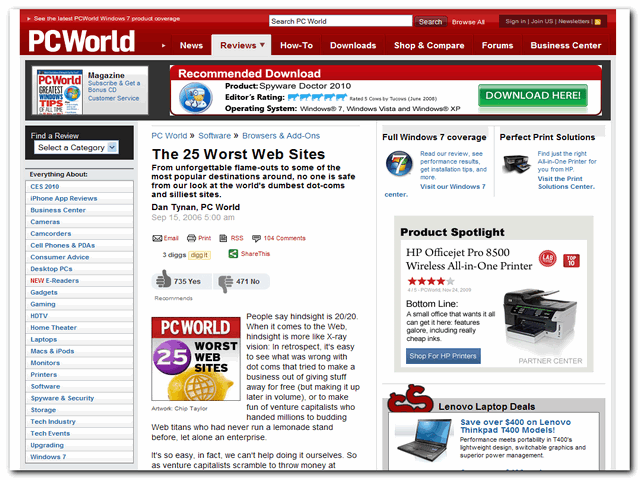
Task: Click the Laptops sidebar link
Action: [44, 340]
